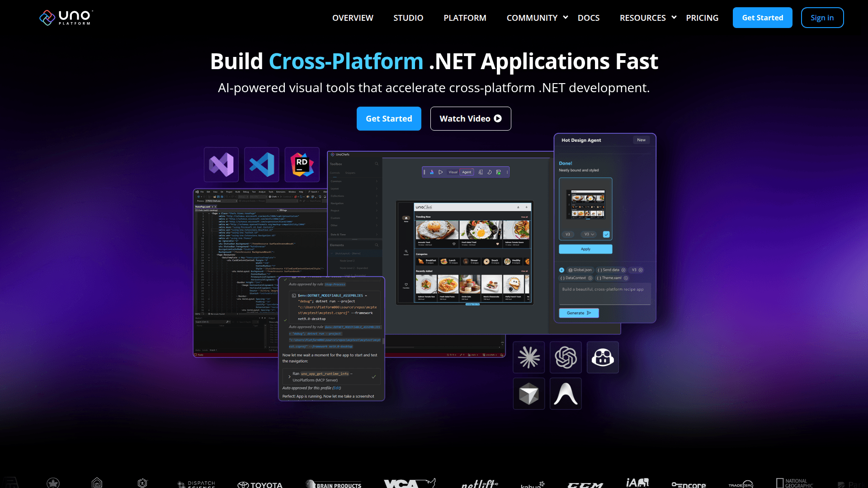The image size is (868, 488).
Task: Switch to Visual mode in designer toolbar
Action: click(x=453, y=172)
